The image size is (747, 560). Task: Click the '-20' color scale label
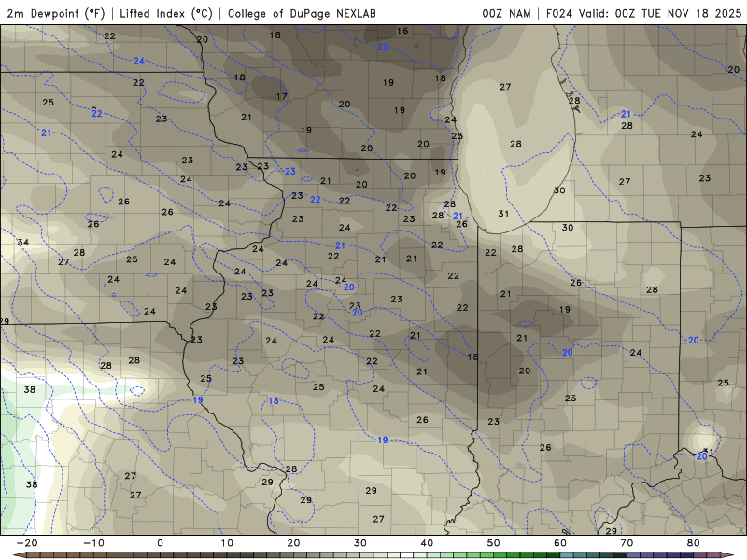27,543
